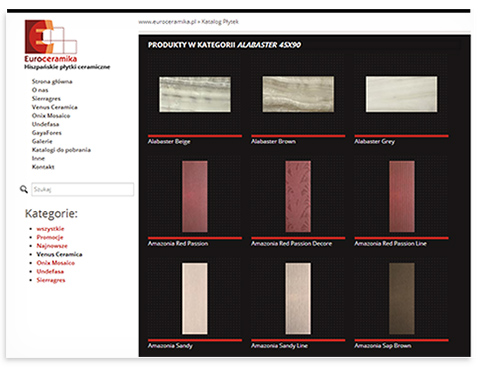Click into the Szukaj search field
This screenshot has height=377, width=480.
83,189
